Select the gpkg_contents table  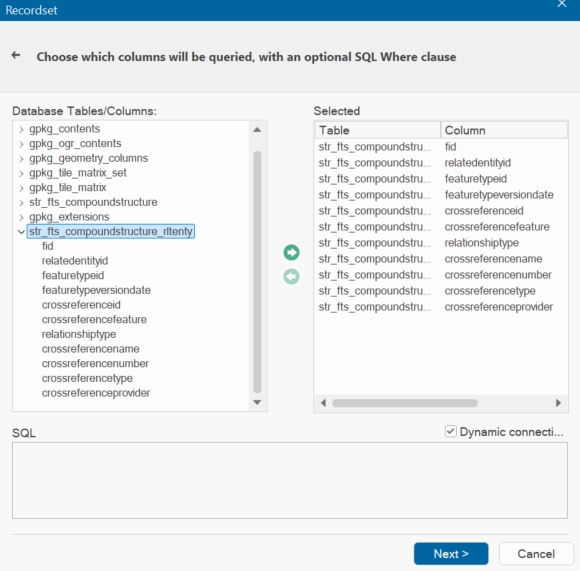coord(64,129)
